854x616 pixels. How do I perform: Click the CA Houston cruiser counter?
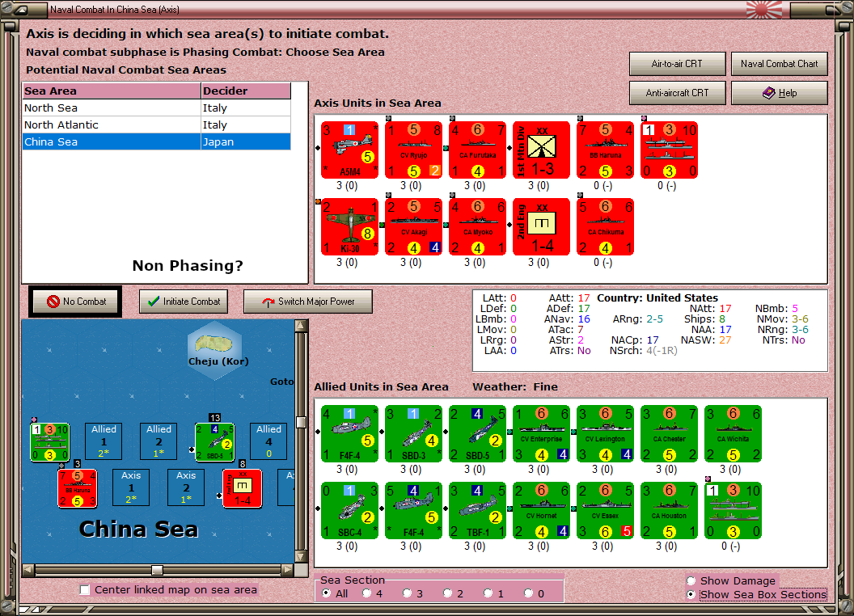[x=669, y=510]
